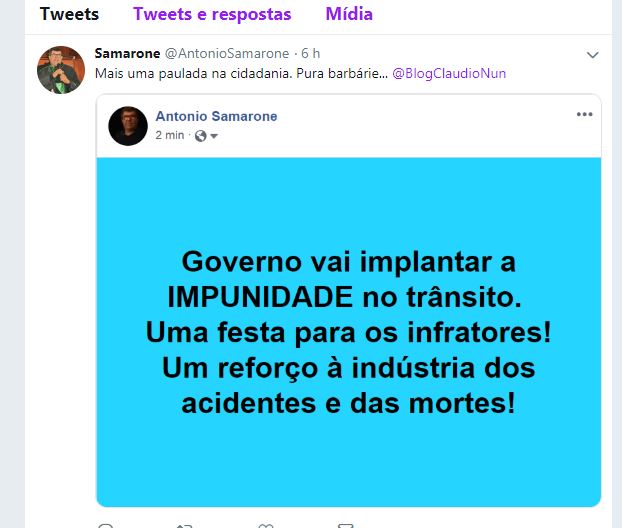This screenshot has height=528, width=622.
Task: Like the tweet with heart icon
Action: (x=265, y=526)
